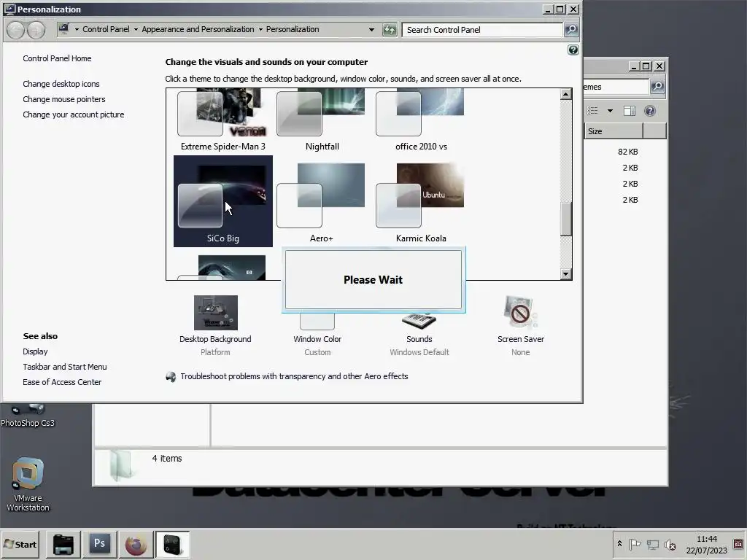747x560 pixels.
Task: Click the search magnifier in the background Explorer window
Action: [x=657, y=86]
